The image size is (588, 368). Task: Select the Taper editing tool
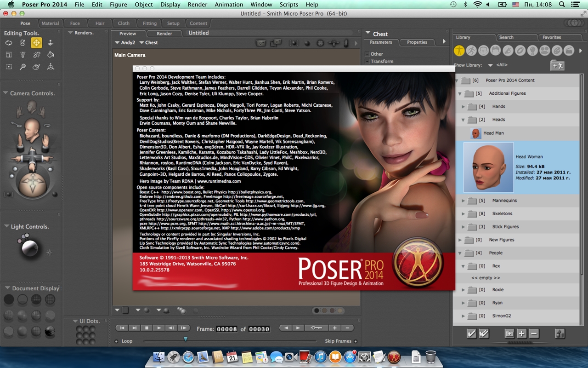coord(23,55)
